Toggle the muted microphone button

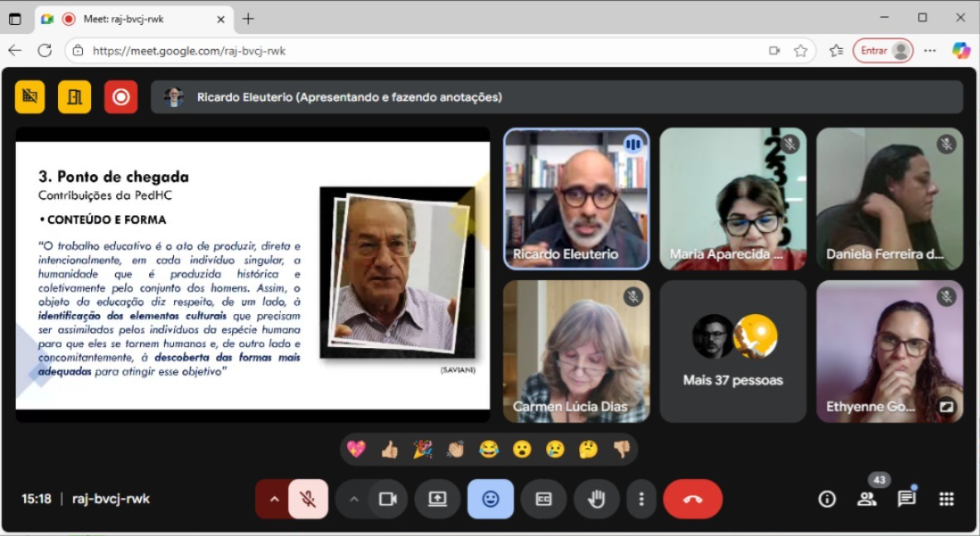point(307,499)
